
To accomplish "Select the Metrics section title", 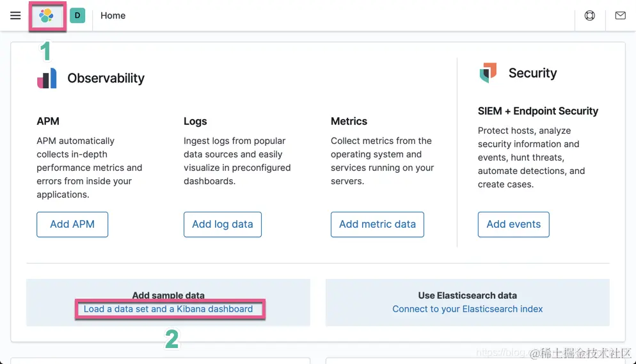I will 349,121.
